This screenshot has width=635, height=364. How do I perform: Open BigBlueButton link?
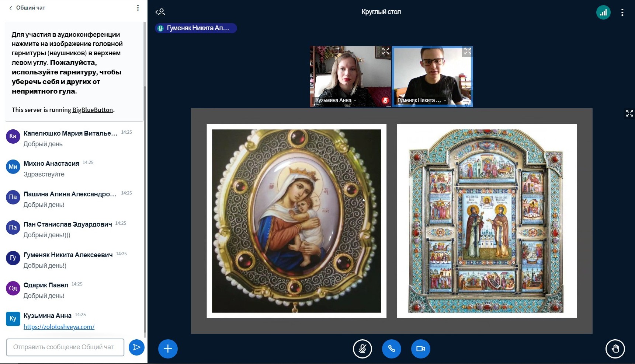coord(93,110)
